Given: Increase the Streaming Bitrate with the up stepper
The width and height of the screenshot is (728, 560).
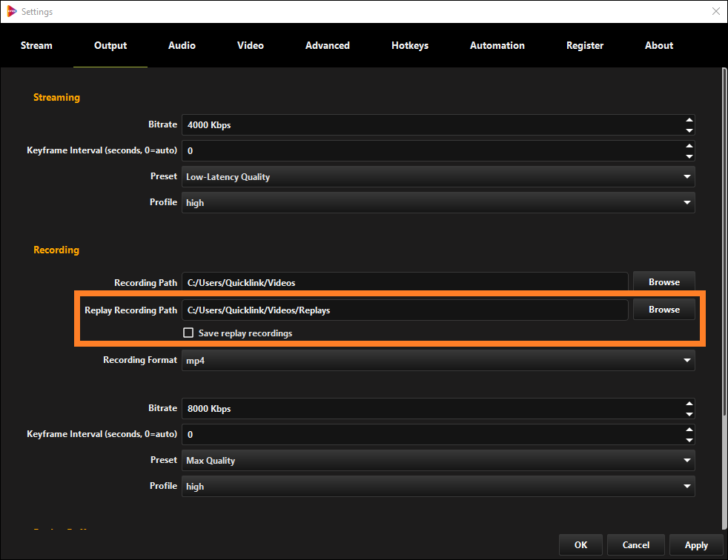Looking at the screenshot, I should tap(689, 120).
